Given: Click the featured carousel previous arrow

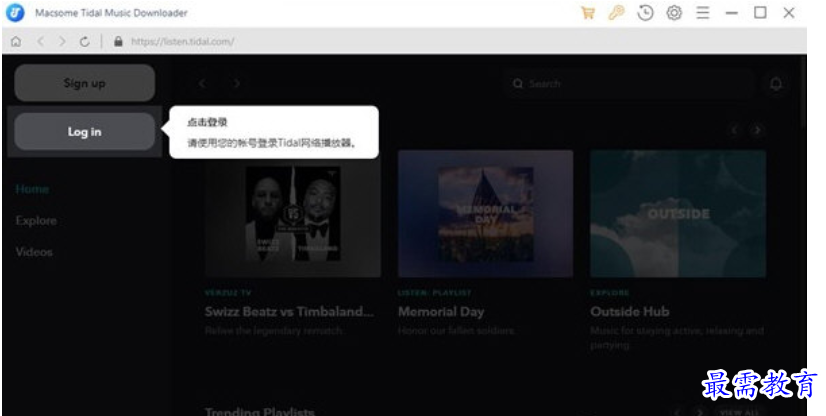Looking at the screenshot, I should click(735, 130).
